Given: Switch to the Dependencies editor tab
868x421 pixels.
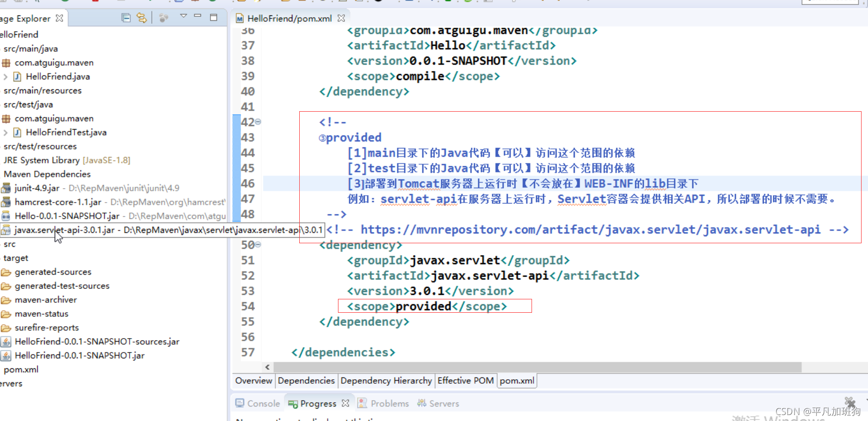Looking at the screenshot, I should click(x=306, y=380).
